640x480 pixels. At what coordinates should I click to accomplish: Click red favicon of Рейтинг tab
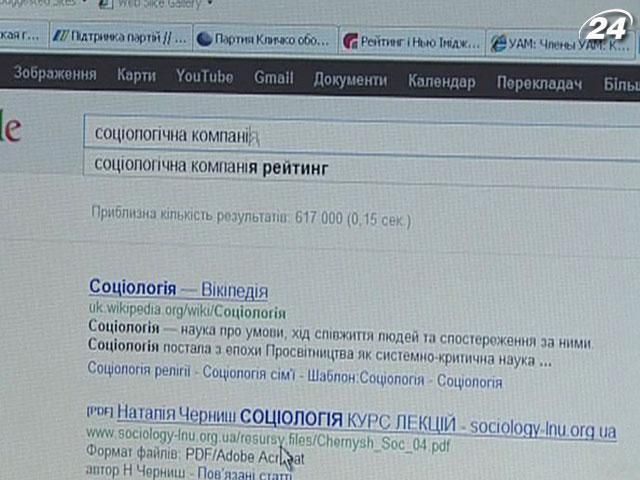coord(350,41)
